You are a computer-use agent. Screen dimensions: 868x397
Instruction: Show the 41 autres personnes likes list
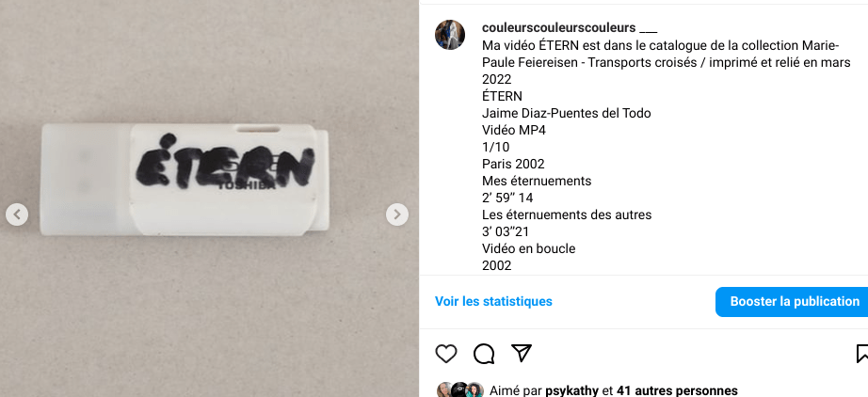[x=677, y=390]
